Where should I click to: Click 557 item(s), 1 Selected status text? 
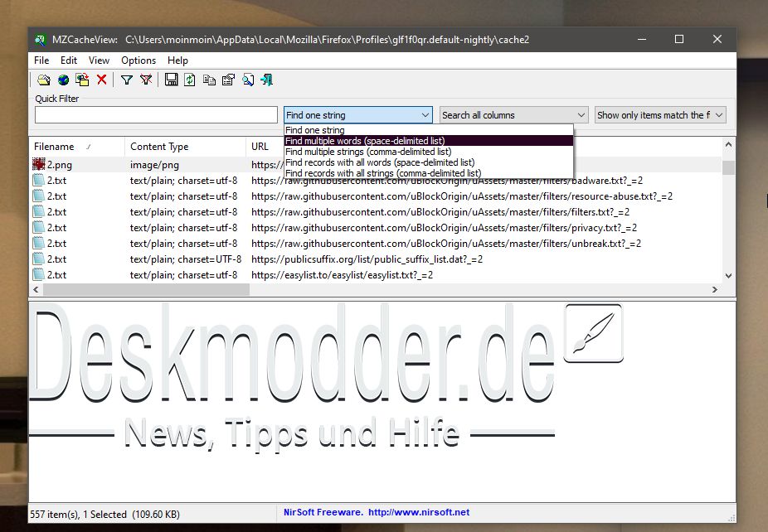click(105, 514)
